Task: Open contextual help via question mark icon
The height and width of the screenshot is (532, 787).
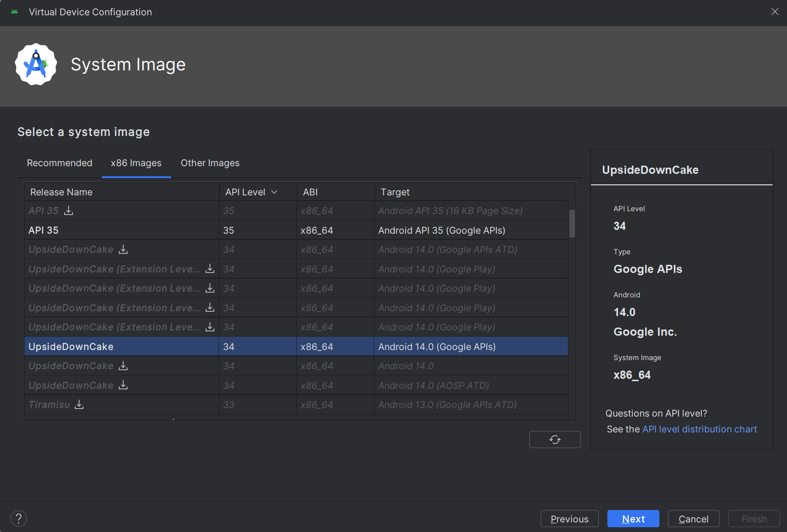Action: point(19,519)
